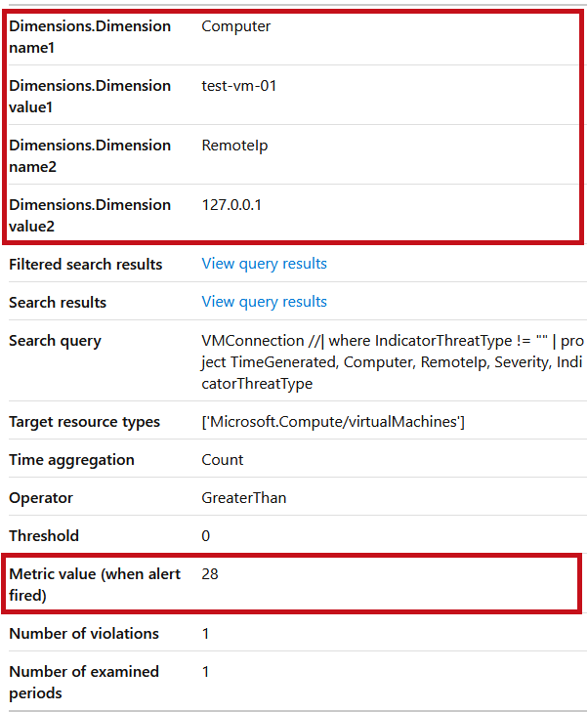Screen dimensions: 588x712
Task: Select the Time aggregation label
Action: coord(71,460)
